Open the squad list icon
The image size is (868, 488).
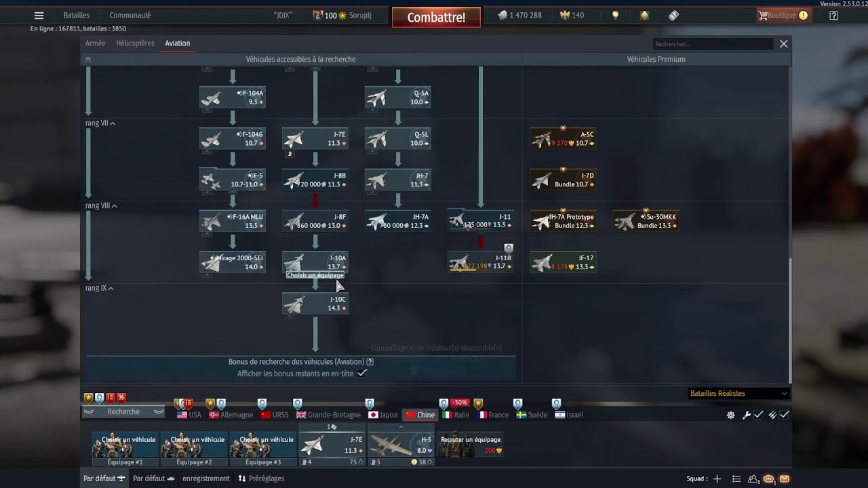click(x=736, y=479)
